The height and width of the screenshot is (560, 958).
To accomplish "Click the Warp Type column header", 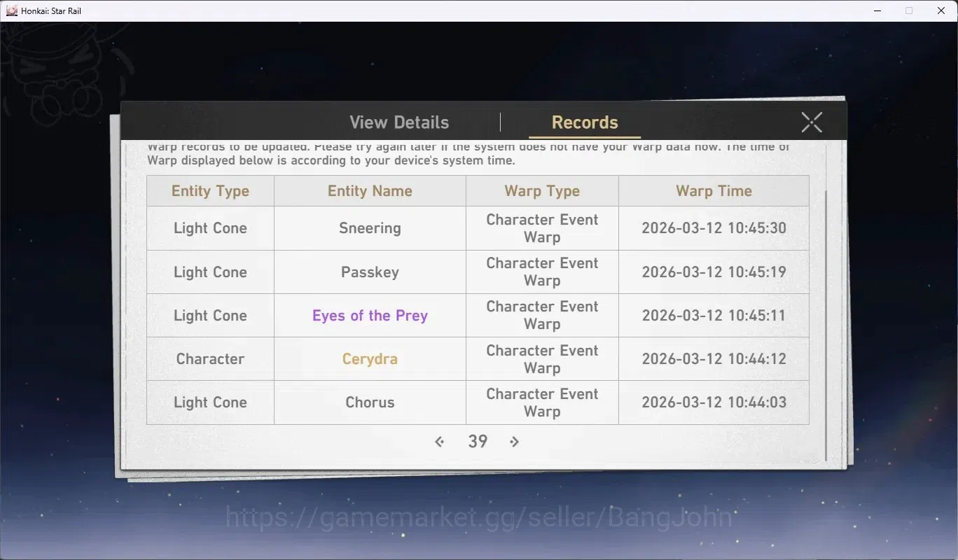I will [542, 191].
